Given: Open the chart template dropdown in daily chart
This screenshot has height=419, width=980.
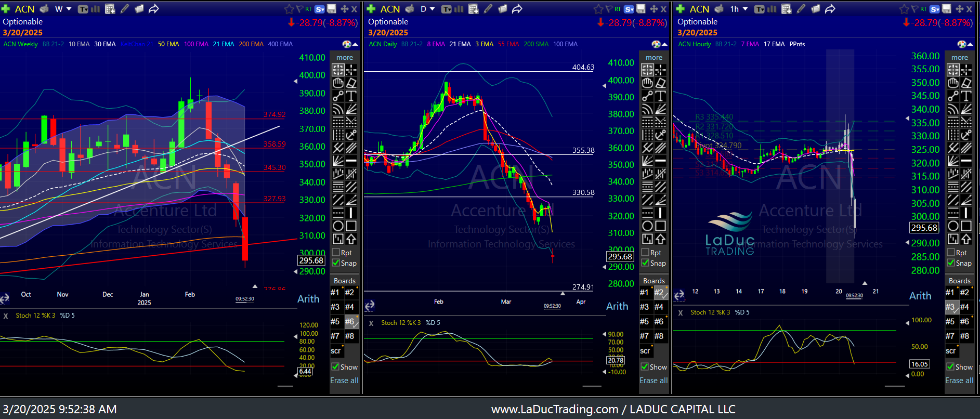Looking at the screenshot, I should coord(447,9).
